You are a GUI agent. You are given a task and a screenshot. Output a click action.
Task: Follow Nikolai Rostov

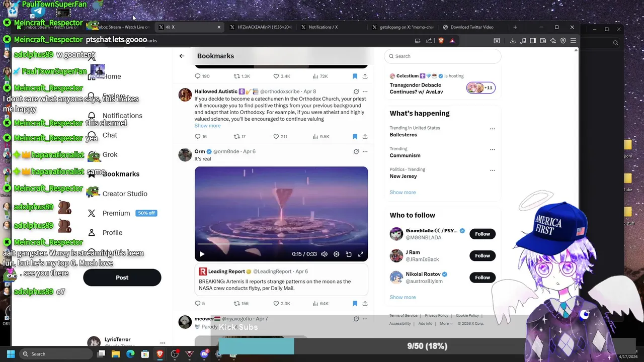[x=482, y=278]
